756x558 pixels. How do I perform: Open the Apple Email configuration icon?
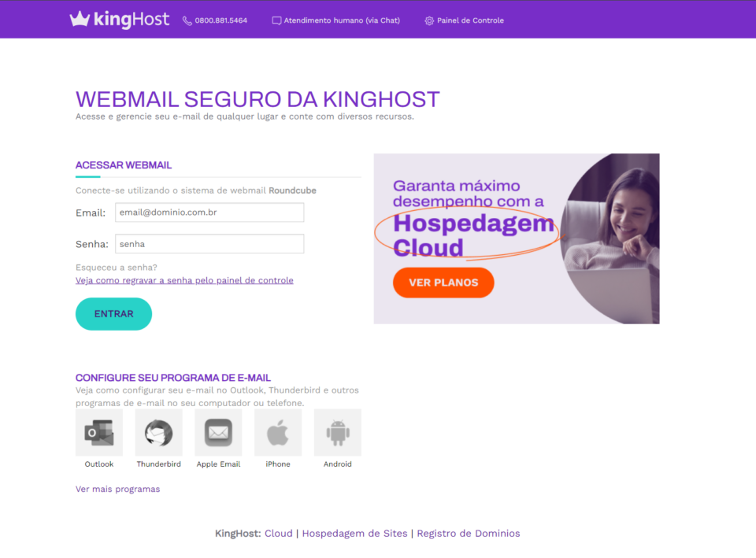[218, 432]
